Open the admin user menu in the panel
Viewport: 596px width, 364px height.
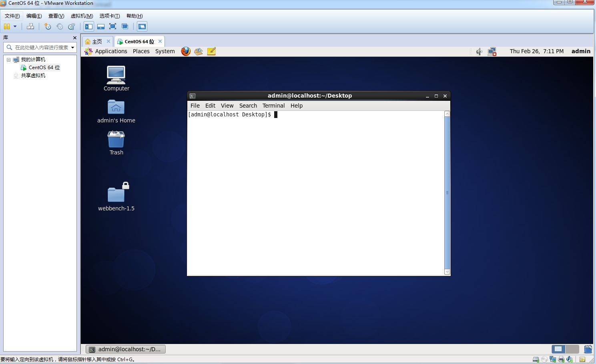coord(581,51)
